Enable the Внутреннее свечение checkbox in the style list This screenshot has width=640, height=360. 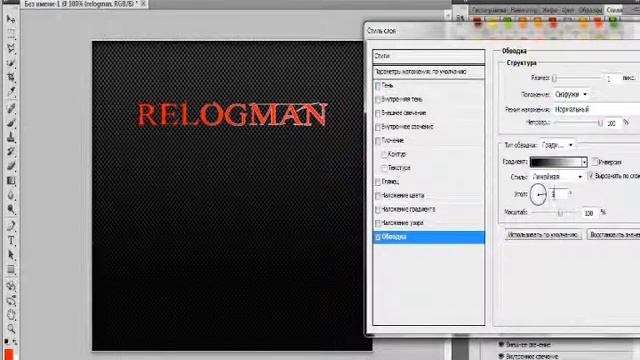click(378, 127)
